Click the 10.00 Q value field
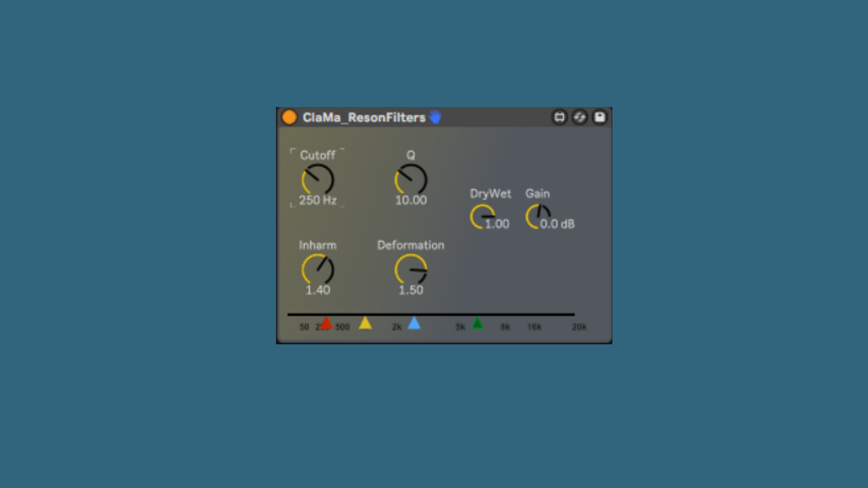Screen dimensions: 868x488 pos(411,201)
